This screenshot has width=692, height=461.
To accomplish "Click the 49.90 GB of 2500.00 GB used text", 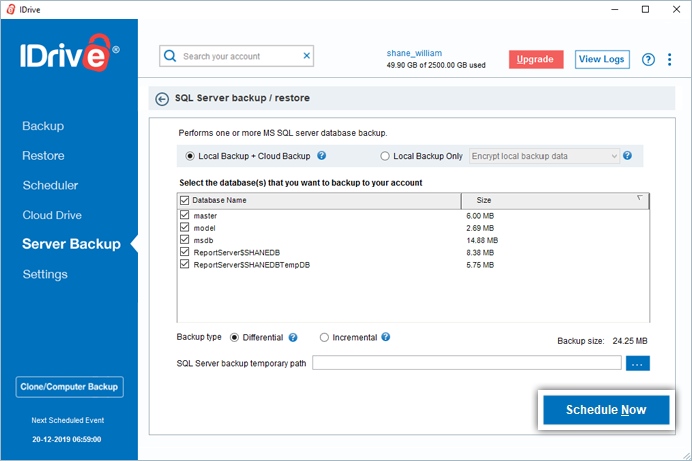I will (x=436, y=65).
